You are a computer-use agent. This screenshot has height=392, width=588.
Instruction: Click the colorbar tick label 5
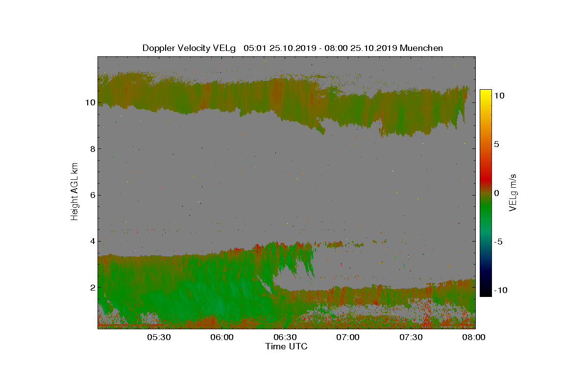coord(496,144)
